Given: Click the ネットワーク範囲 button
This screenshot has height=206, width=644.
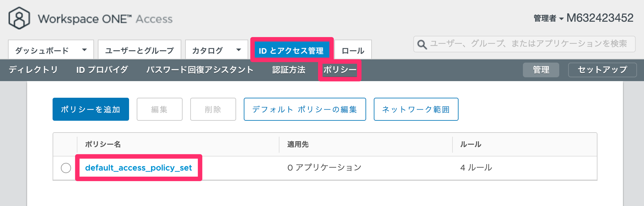Looking at the screenshot, I should [416, 109].
